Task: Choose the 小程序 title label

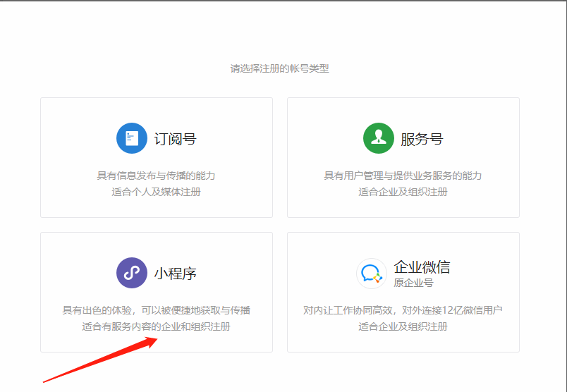Action: [175, 274]
